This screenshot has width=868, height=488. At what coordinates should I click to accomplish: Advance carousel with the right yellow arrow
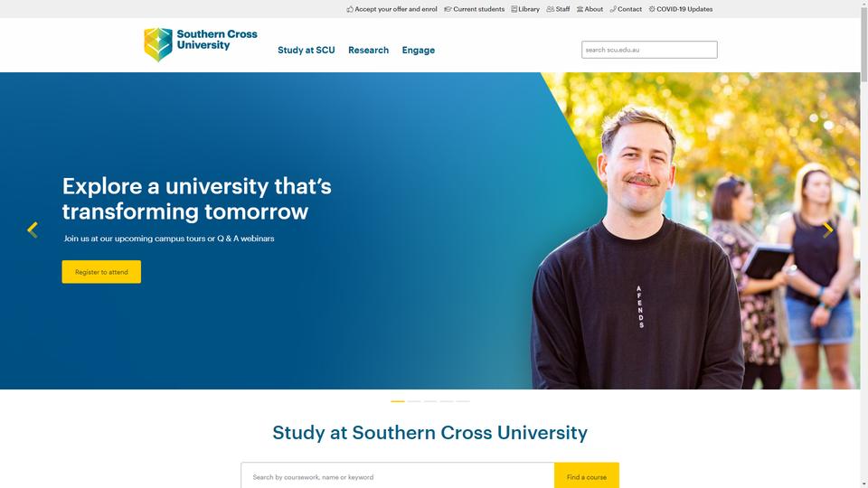point(827,230)
